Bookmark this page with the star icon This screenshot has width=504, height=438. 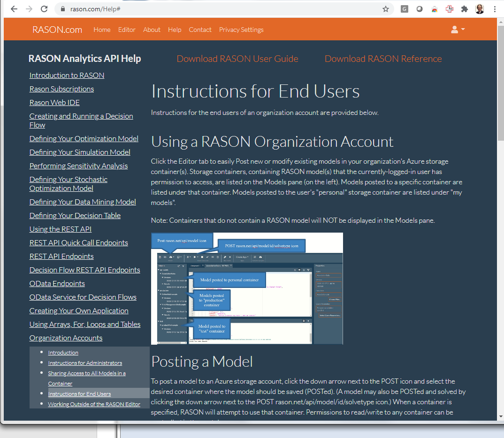[385, 9]
